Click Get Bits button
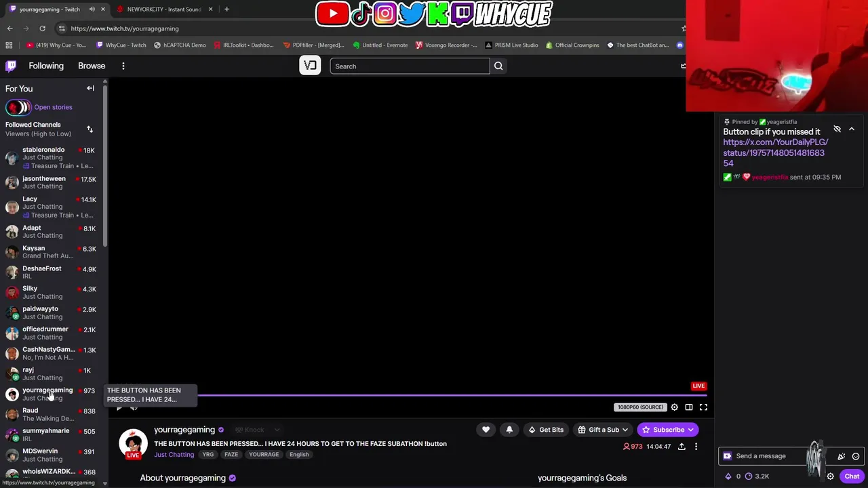This screenshot has height=488, width=868. [x=545, y=430]
